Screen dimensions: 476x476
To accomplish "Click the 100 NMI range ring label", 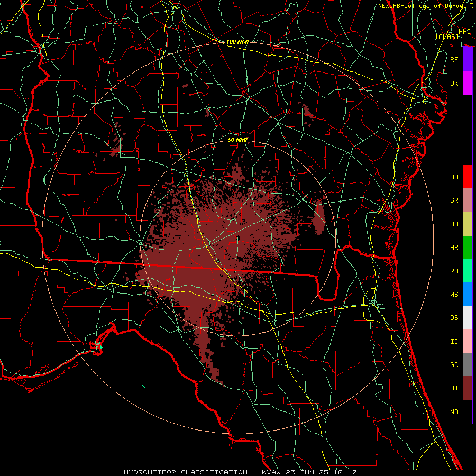I will tap(237, 42).
